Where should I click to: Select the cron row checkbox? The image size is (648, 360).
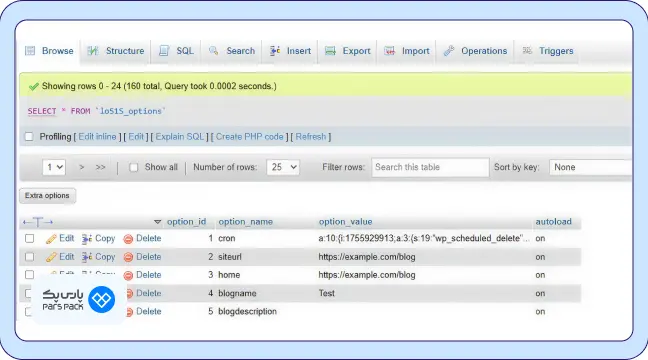(x=29, y=238)
